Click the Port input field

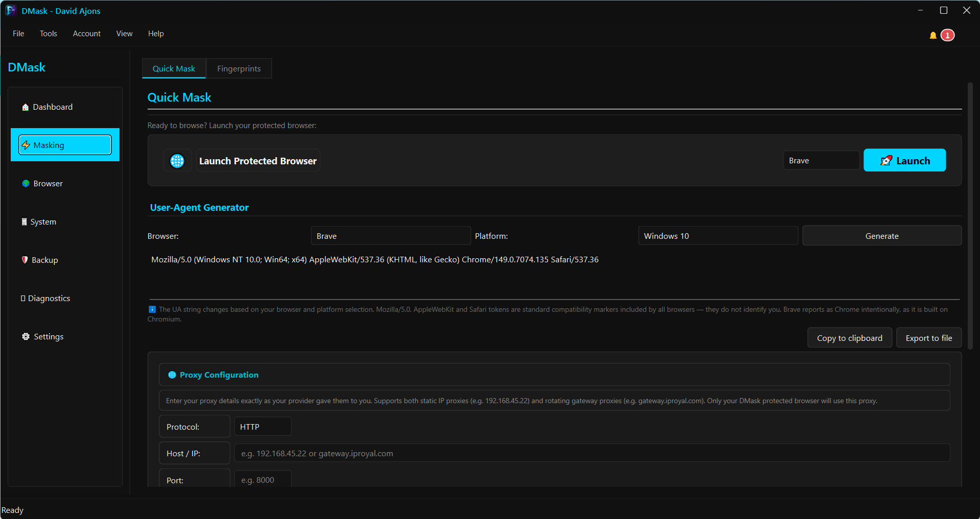click(x=262, y=480)
